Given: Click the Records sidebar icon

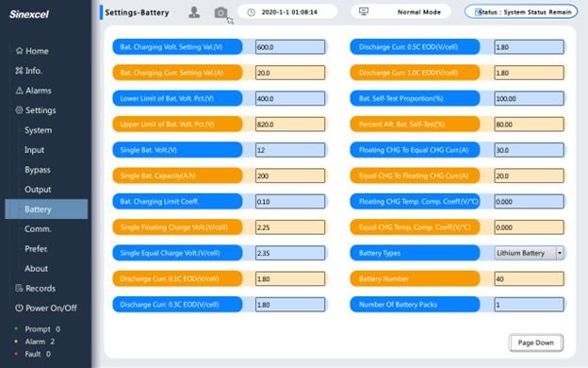Looking at the screenshot, I should tap(19, 288).
